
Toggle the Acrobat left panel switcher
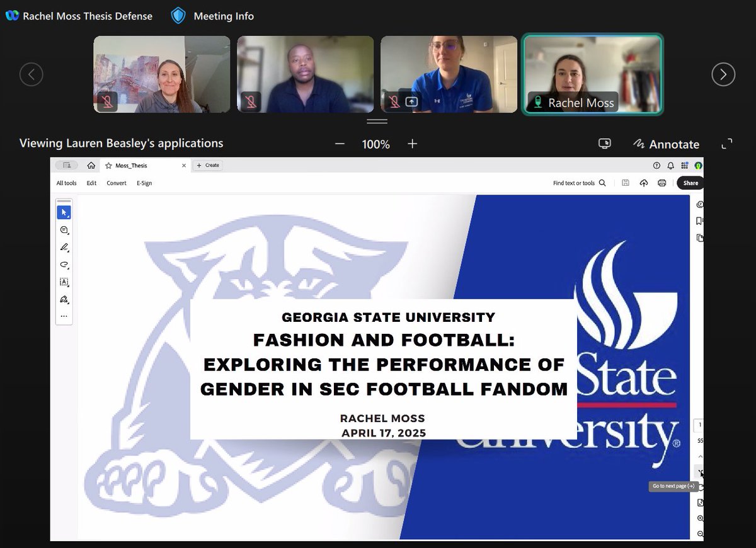(x=66, y=165)
